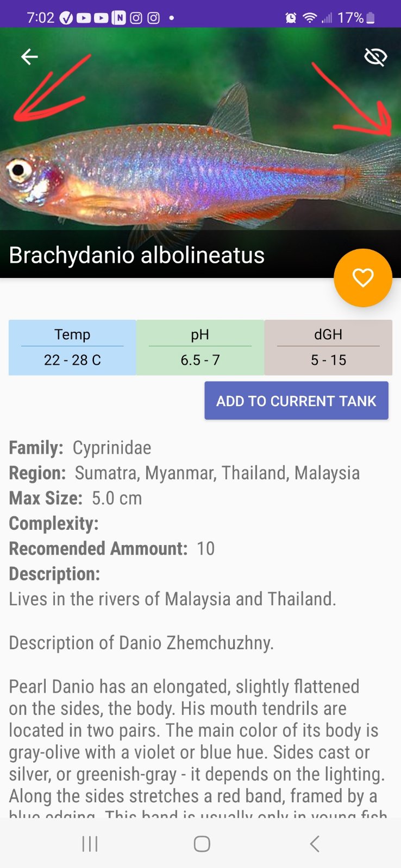Tap the battery icon showing 17%
This screenshot has width=401, height=868.
(x=371, y=18)
